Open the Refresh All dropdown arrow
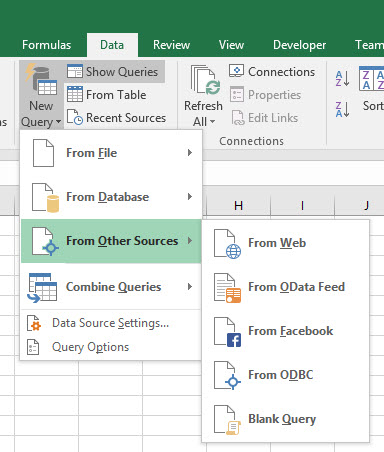Screen dimensions: 384x452 [x=213, y=122]
